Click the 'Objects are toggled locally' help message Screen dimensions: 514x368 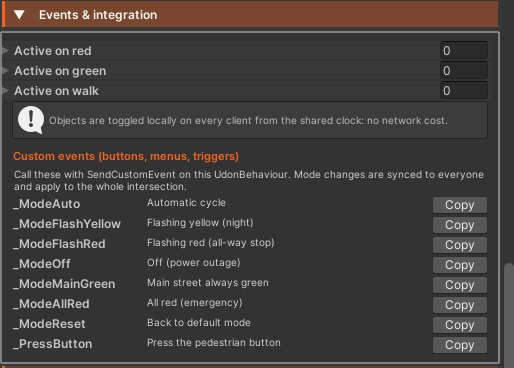point(248,120)
